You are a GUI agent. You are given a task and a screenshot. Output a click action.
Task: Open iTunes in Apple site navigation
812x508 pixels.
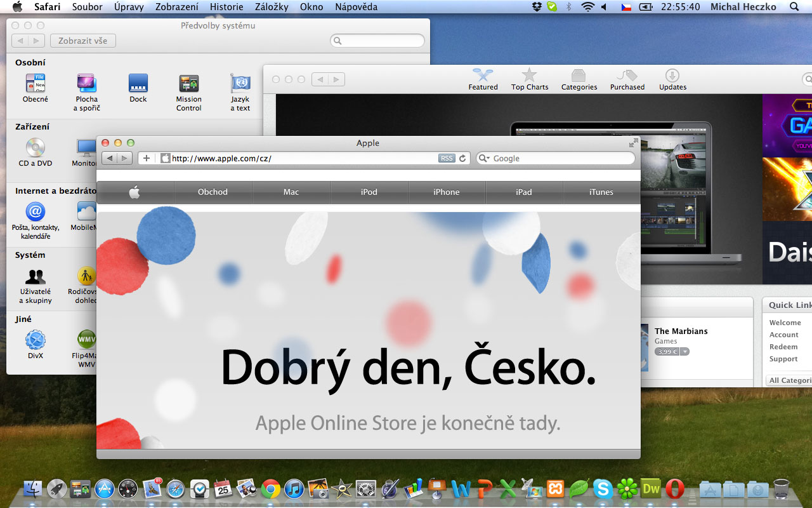601,192
